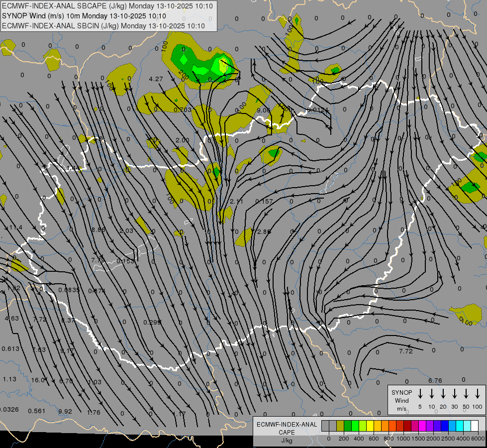Click the 11.4 value on the map
The image size is (487, 448).
tap(16, 227)
